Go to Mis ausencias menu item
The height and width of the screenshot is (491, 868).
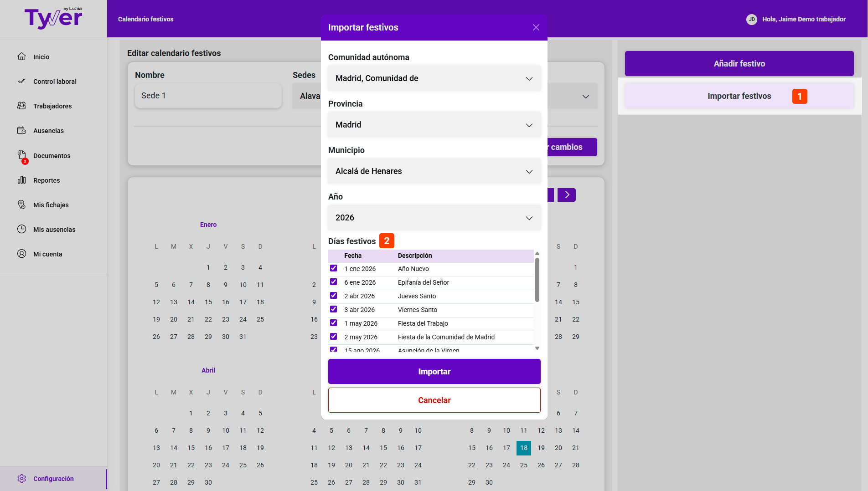tap(54, 230)
